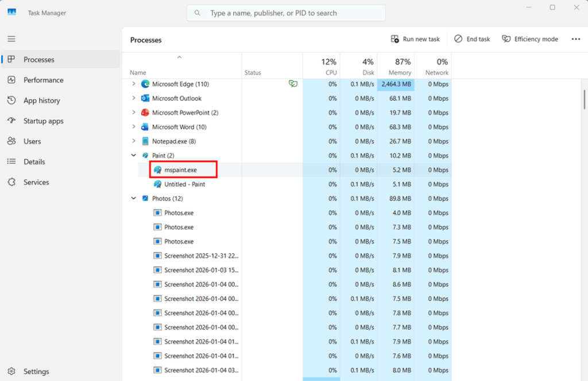Open the Startup apps page
The width and height of the screenshot is (588, 381).
(60, 121)
